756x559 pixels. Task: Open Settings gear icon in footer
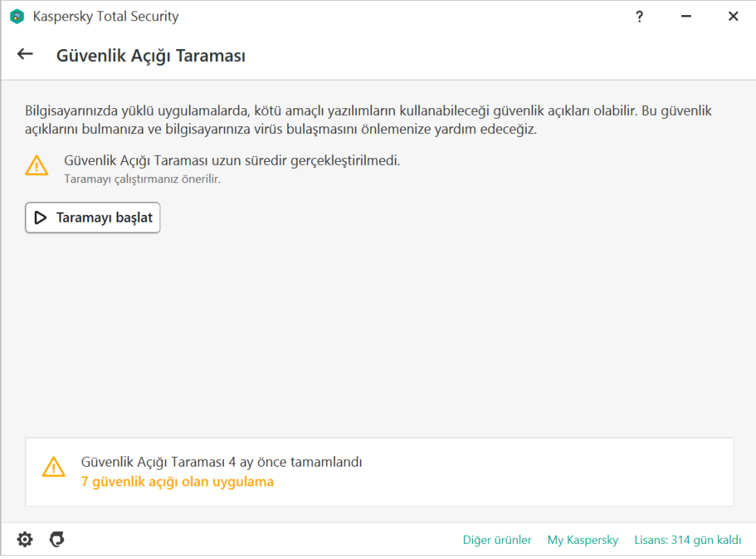coord(25,539)
